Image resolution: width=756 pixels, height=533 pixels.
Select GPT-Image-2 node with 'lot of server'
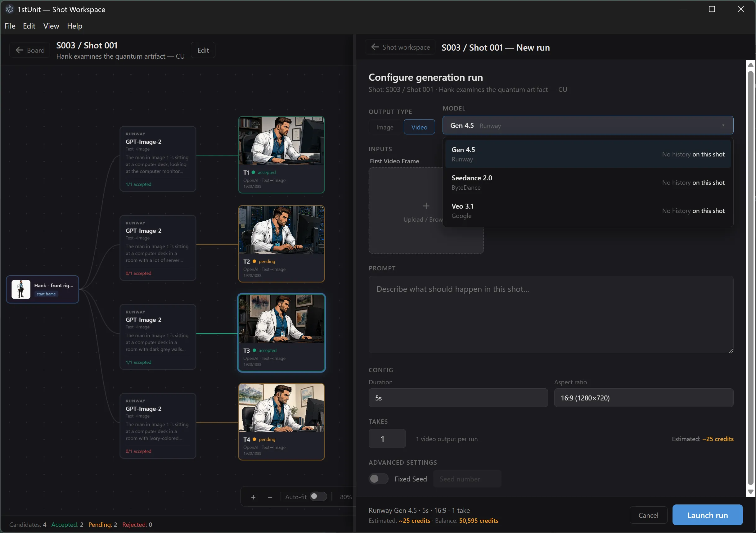point(158,247)
